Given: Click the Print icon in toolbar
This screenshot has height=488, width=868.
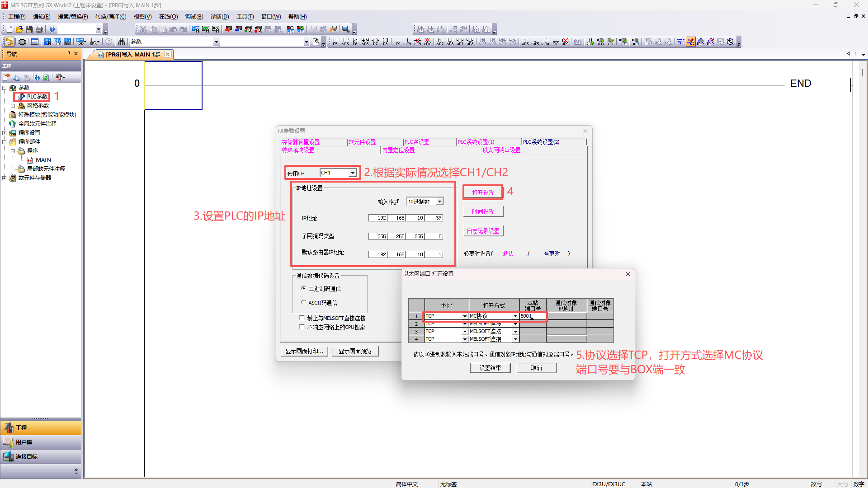Looking at the screenshot, I should (39, 29).
